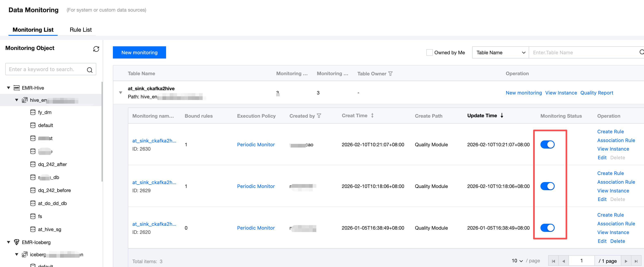Sort by Creat Time arrows
The height and width of the screenshot is (267, 644).
click(372, 116)
